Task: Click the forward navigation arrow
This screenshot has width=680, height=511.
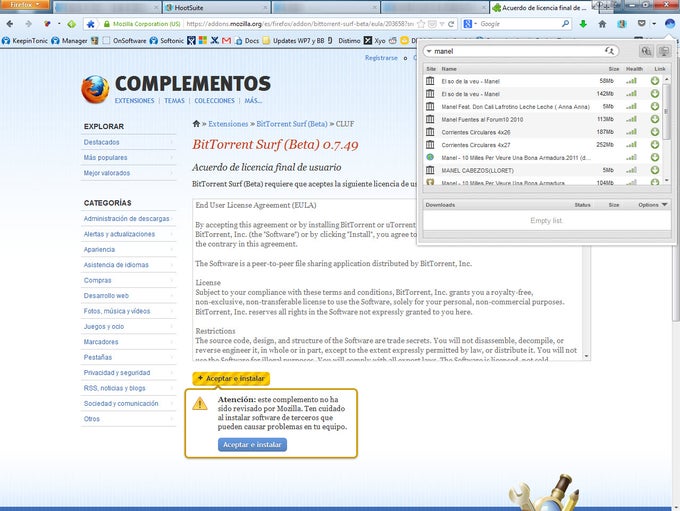Action: 29,24
